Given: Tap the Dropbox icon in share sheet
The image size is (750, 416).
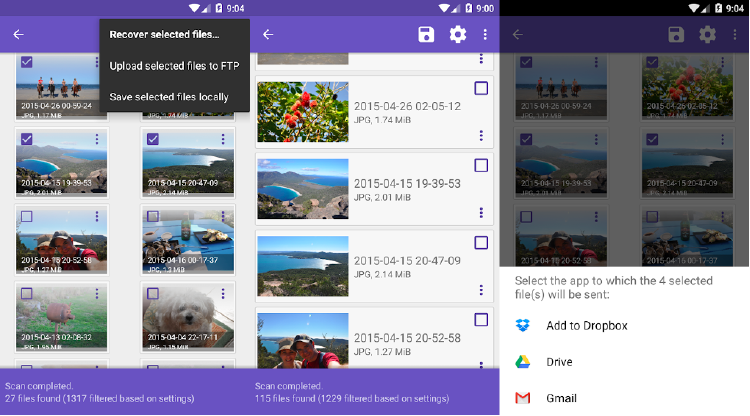Looking at the screenshot, I should pos(522,326).
